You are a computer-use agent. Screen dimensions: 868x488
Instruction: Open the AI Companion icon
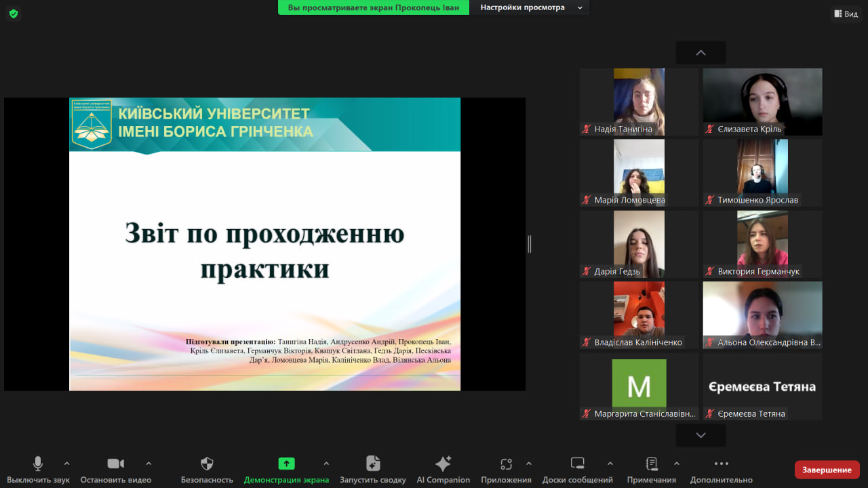(x=443, y=464)
